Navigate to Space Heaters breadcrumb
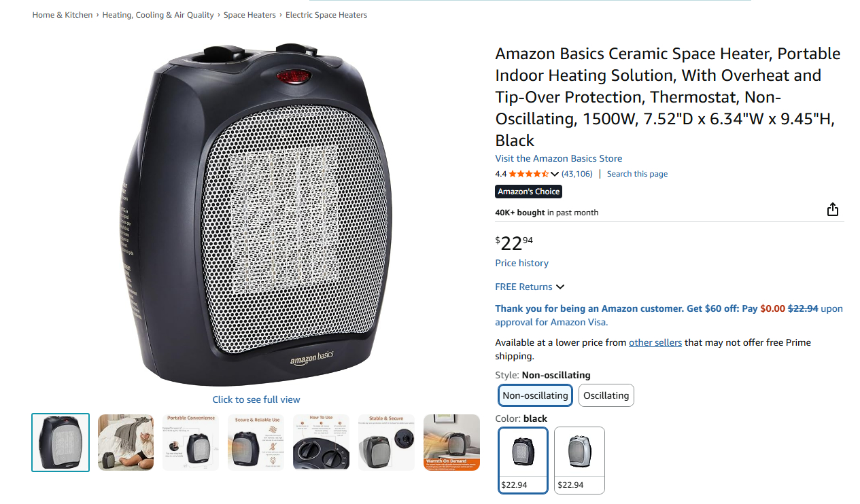Image resolution: width=860 pixels, height=504 pixels. point(250,15)
